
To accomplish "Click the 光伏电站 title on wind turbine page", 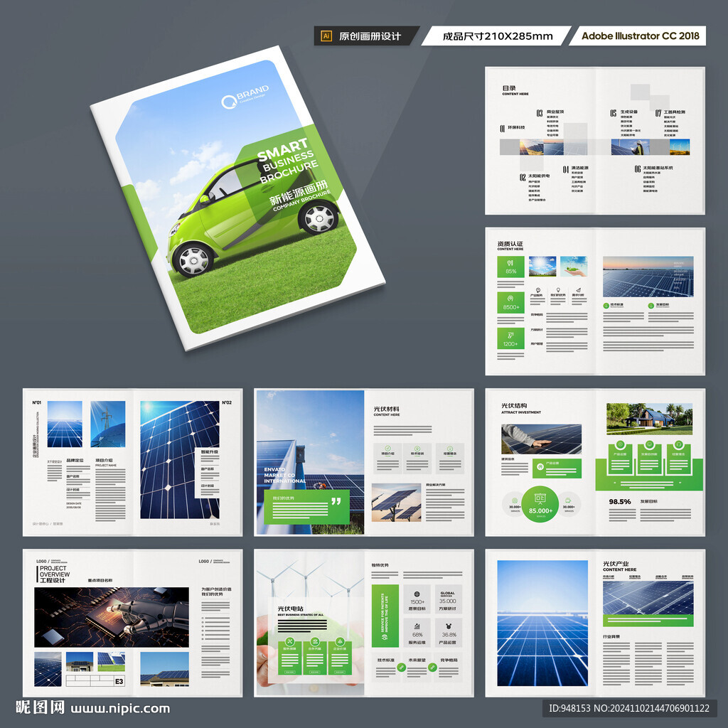I will 291,609.
